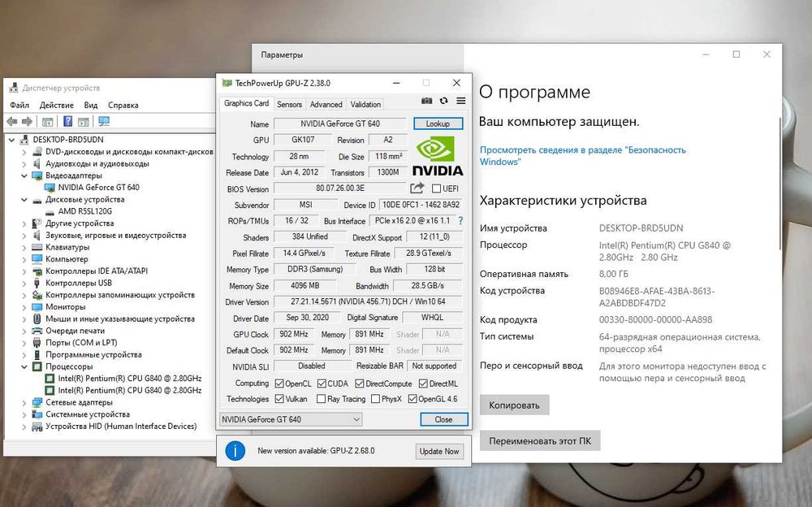812x507 pixels.
Task: Click the Мыши и иные указывающие устройства icon
Action: coord(37,318)
